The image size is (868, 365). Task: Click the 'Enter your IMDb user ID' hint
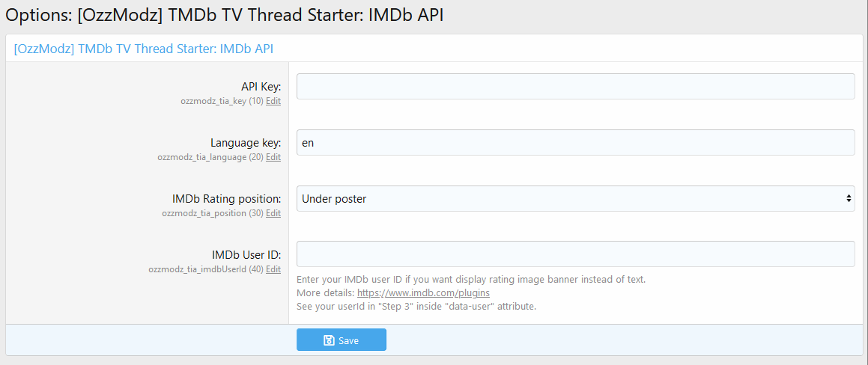tap(471, 280)
